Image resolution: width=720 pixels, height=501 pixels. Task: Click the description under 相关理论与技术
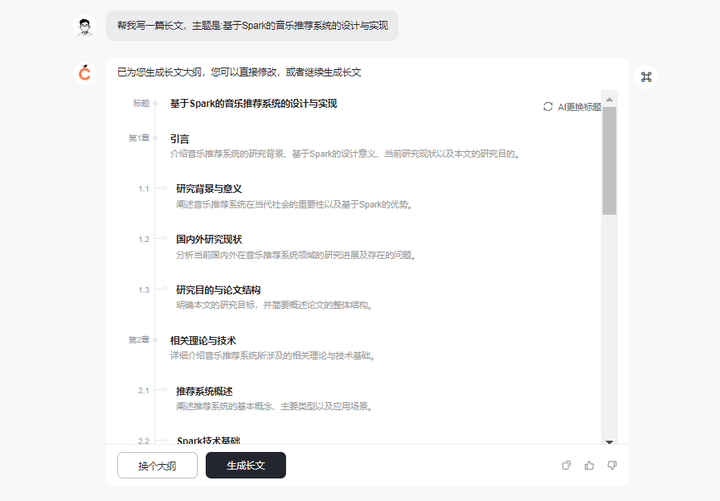273,355
